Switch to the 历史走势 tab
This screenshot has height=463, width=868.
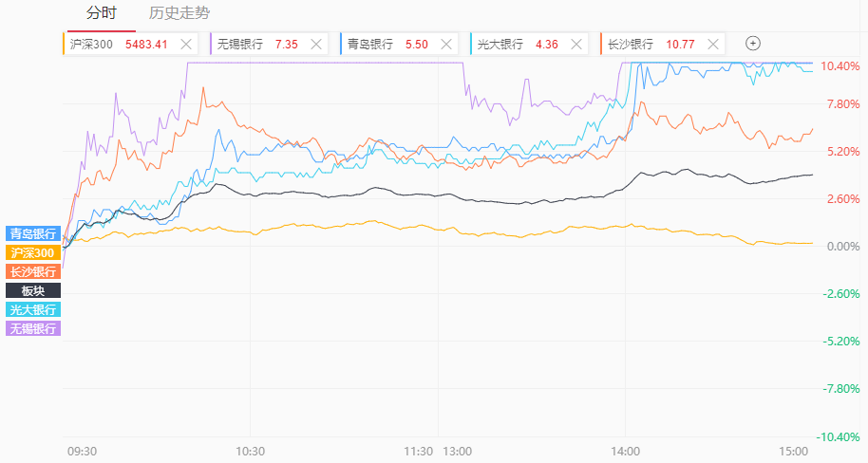[x=179, y=12]
